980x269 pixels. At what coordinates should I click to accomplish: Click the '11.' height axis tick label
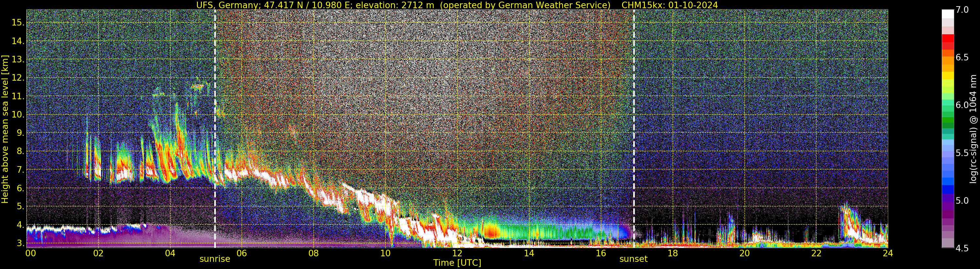coord(18,96)
